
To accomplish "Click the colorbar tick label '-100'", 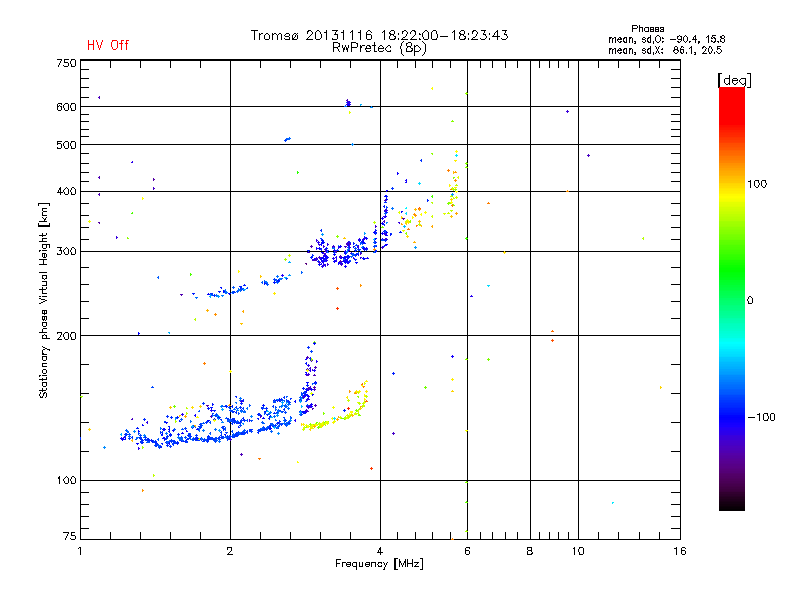I will pos(761,417).
